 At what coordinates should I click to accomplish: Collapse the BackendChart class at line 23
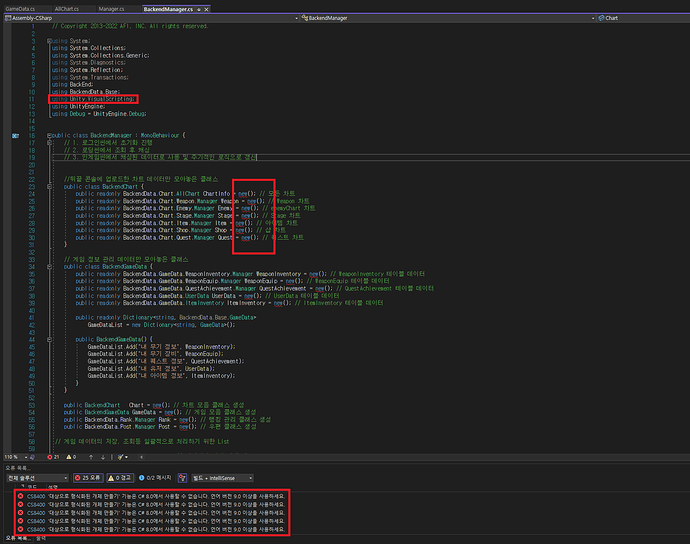(49, 187)
